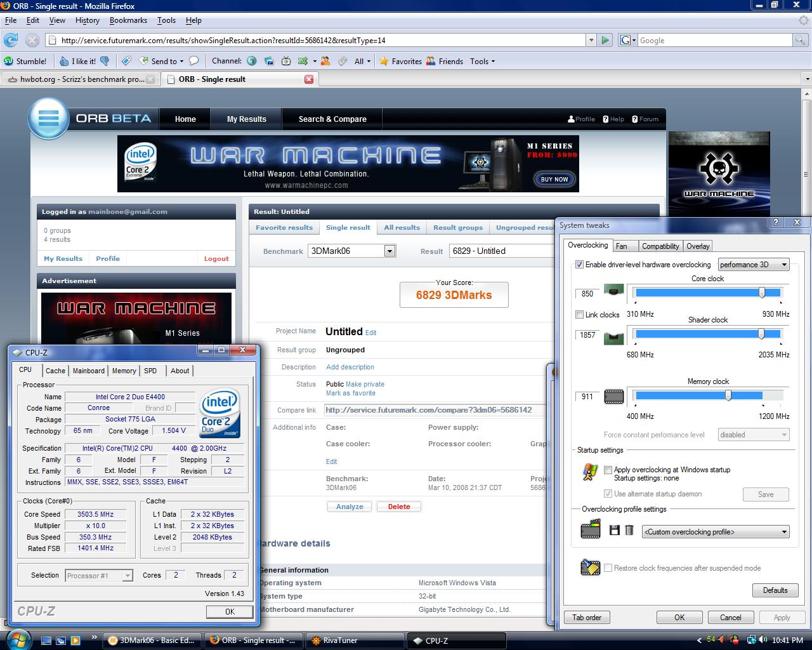Open the CPU-Z Processor #1 selection dropdown
Screen dimensions: 812x650
point(99,576)
